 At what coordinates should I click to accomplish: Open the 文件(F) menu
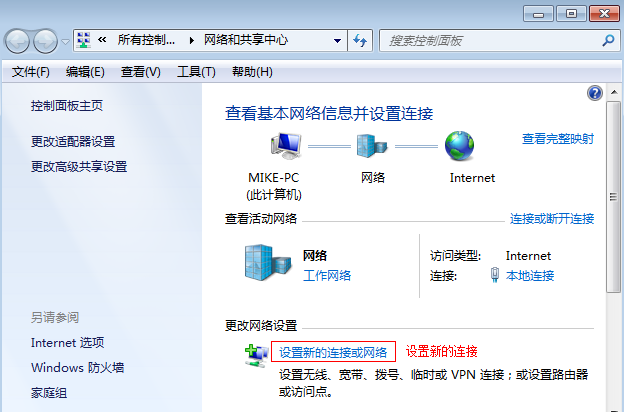[x=31, y=72]
